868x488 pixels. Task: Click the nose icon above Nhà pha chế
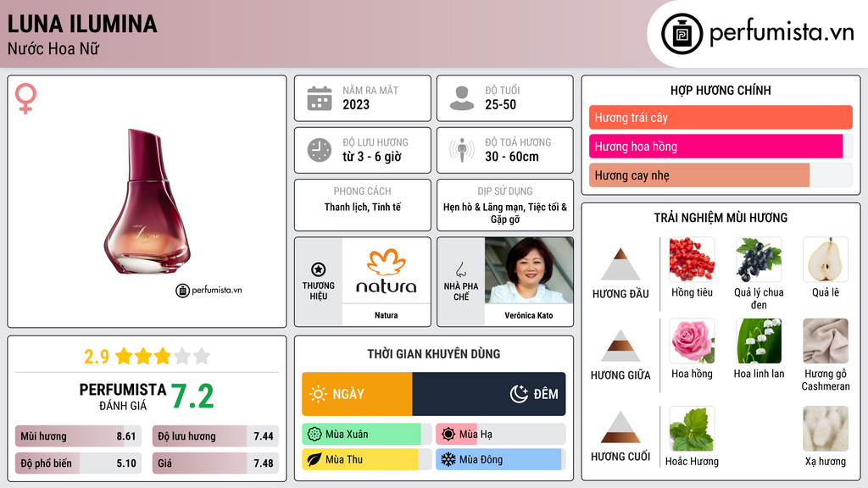click(x=460, y=269)
